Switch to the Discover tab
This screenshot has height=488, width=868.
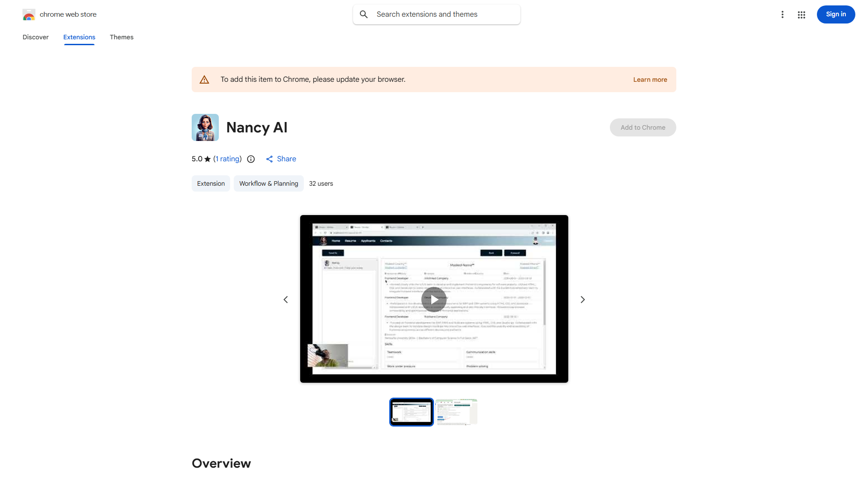tap(36, 37)
